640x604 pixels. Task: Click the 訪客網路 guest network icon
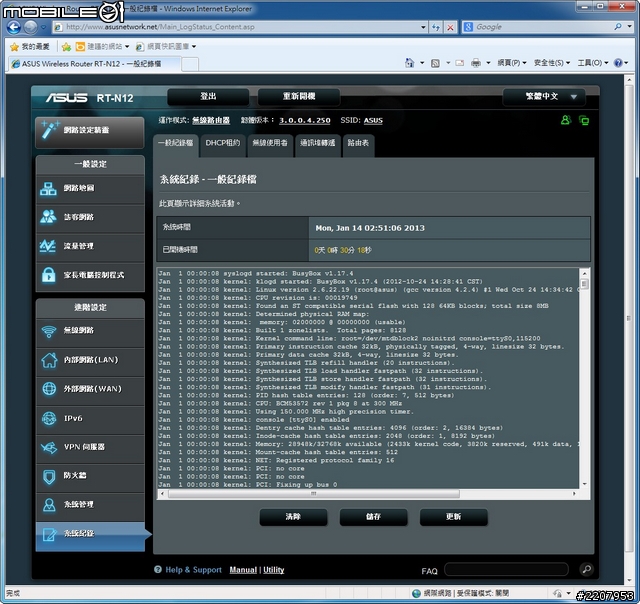click(x=49, y=217)
